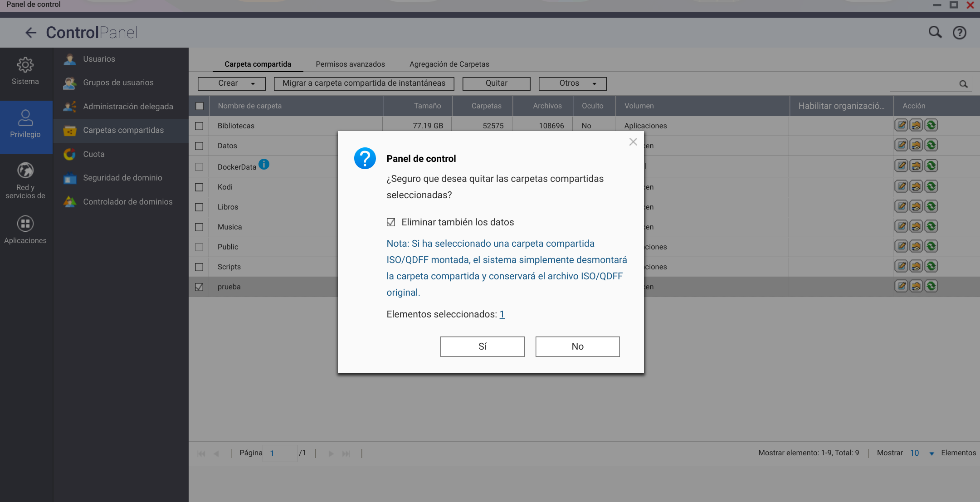Click the DockerData info icon

pos(264,165)
